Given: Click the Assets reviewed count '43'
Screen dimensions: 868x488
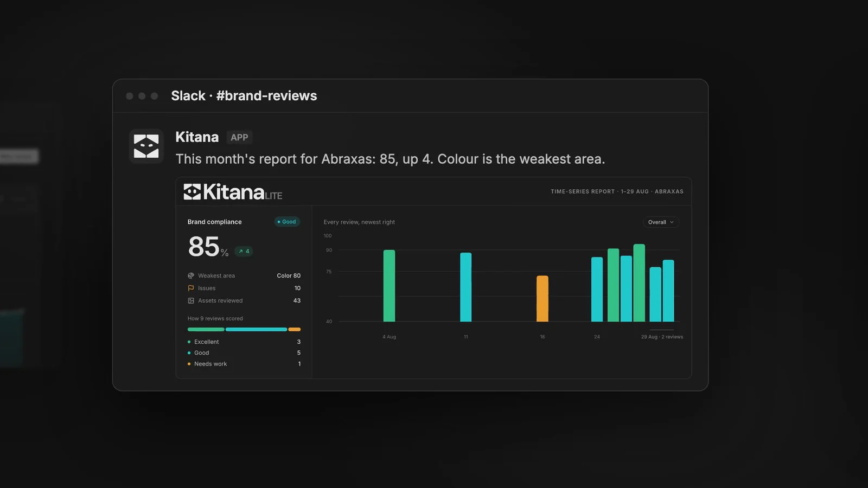Looking at the screenshot, I should (297, 300).
